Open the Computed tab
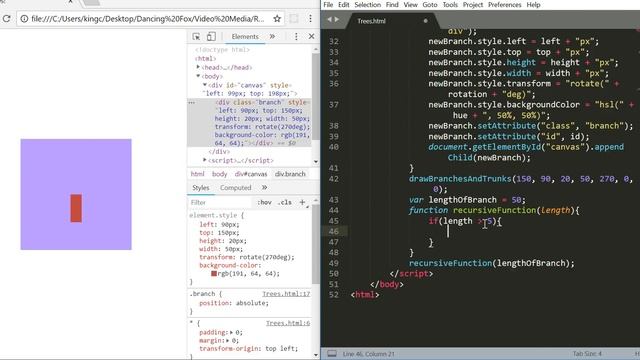640x360 pixels. pyautogui.click(x=236, y=188)
